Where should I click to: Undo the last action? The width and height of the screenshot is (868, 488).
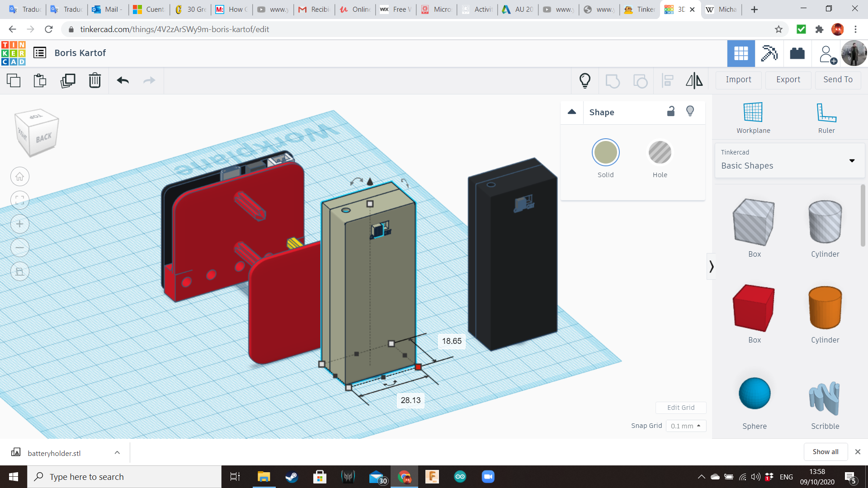pos(123,80)
